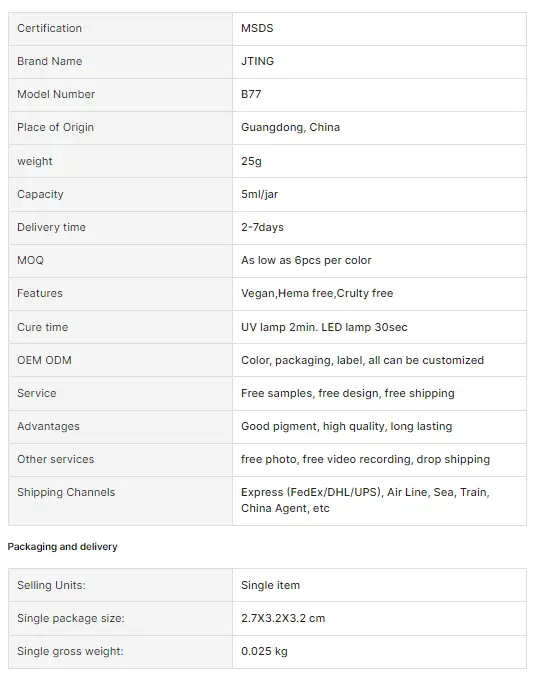
Task: Click the 5ml/jar capacity value
Action: (259, 194)
